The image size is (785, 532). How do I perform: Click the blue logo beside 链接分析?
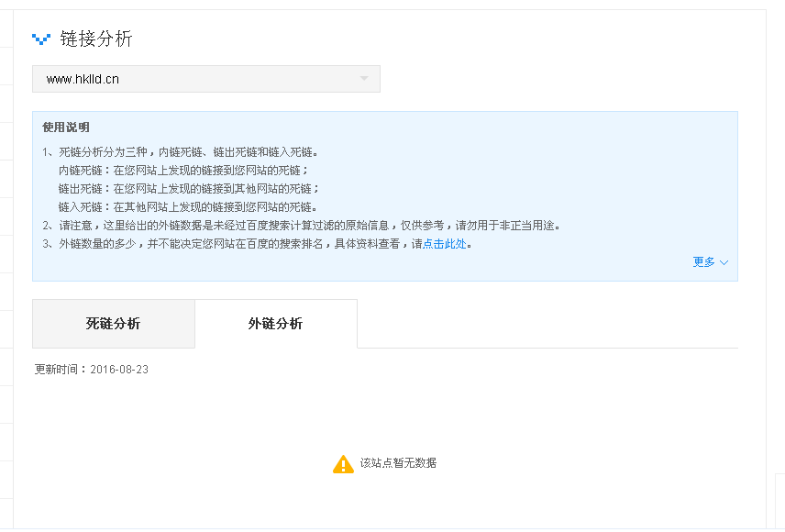(41, 39)
